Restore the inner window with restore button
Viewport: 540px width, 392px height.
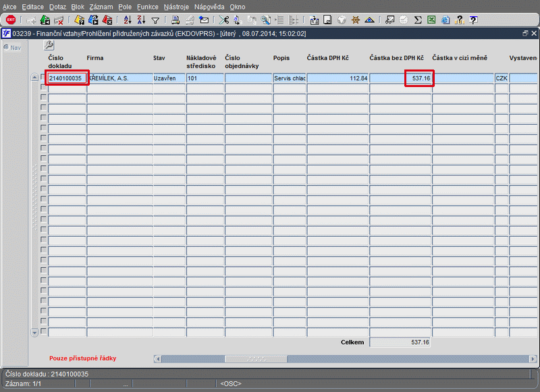click(525, 33)
